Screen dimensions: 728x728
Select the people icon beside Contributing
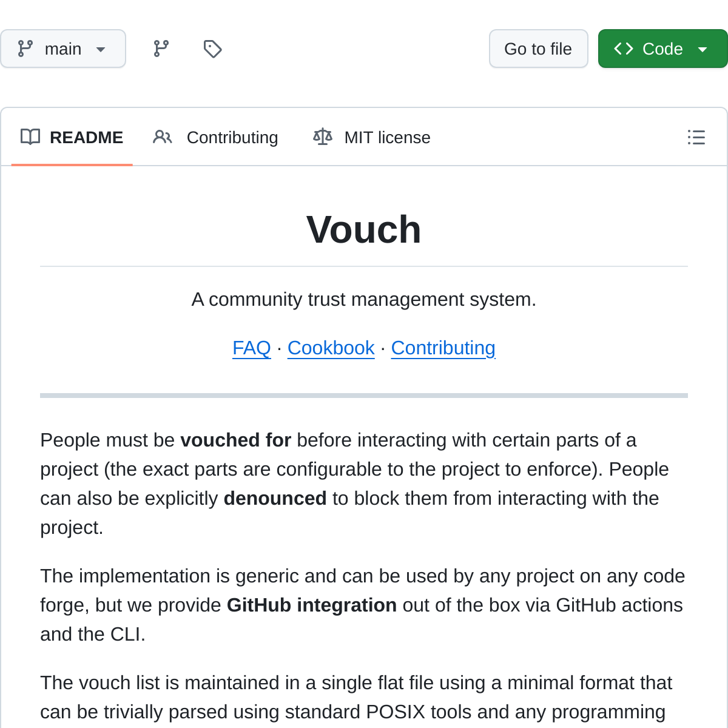[162, 137]
